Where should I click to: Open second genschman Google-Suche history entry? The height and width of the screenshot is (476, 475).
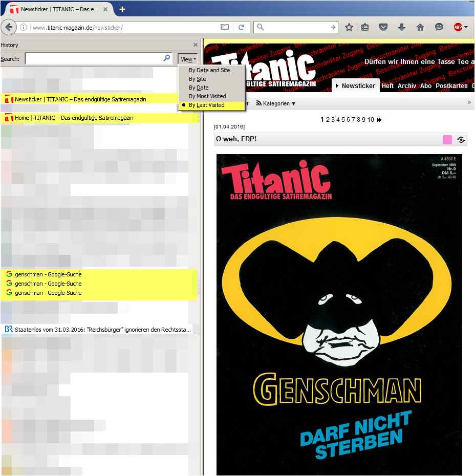[x=99, y=284]
